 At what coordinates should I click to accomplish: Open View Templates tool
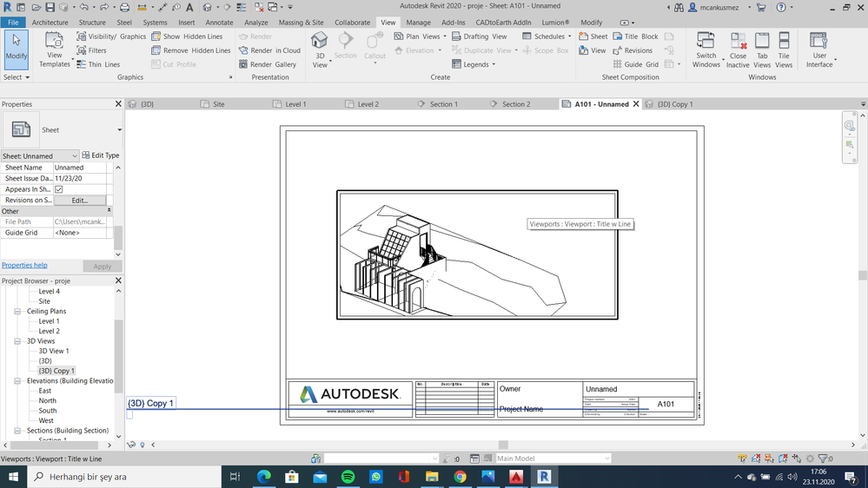(54, 49)
